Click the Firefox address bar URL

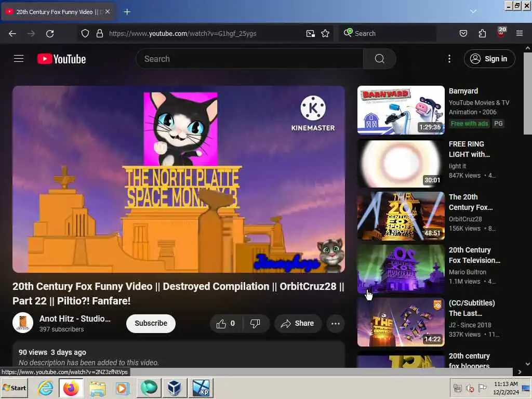(182, 33)
